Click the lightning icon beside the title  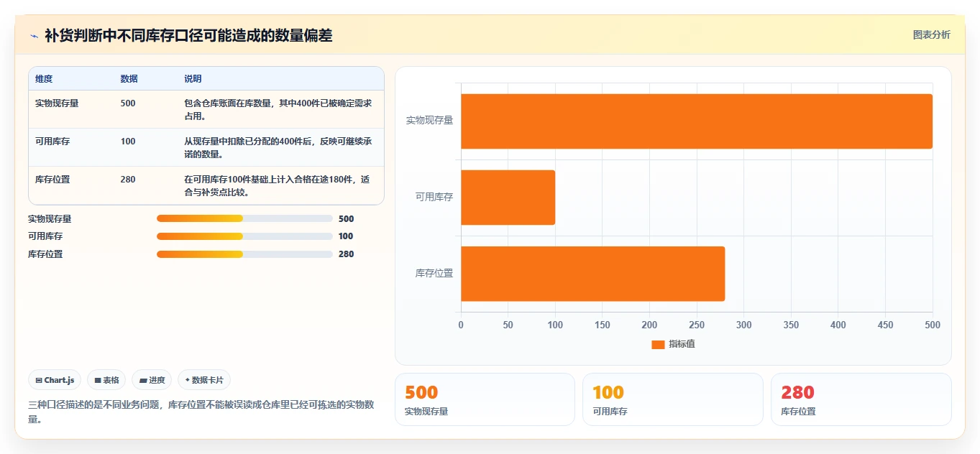[35, 36]
